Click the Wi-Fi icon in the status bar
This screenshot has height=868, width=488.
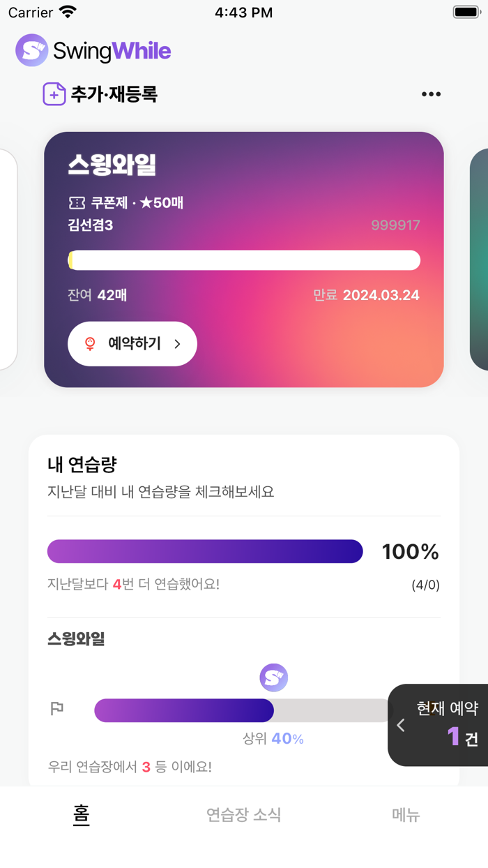[66, 10]
